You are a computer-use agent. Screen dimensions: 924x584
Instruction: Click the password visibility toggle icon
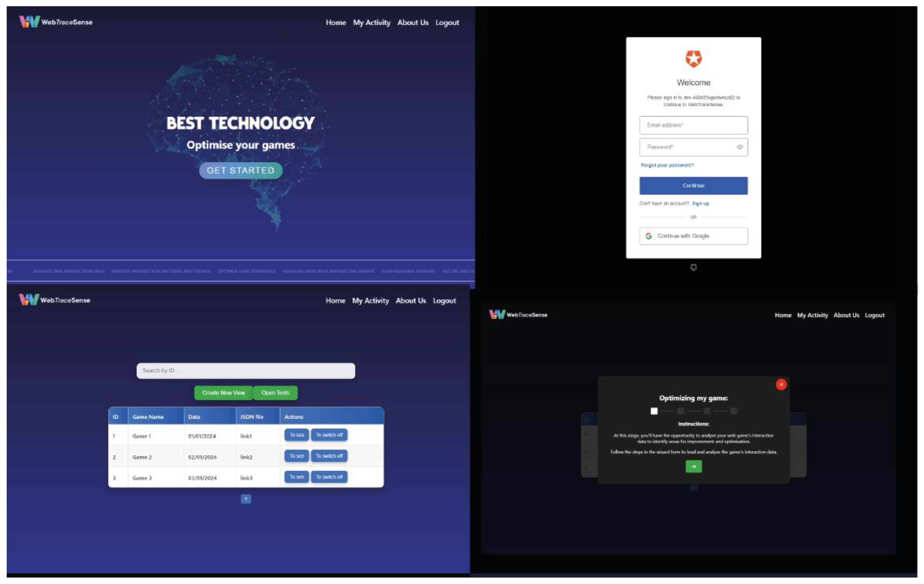pos(738,147)
